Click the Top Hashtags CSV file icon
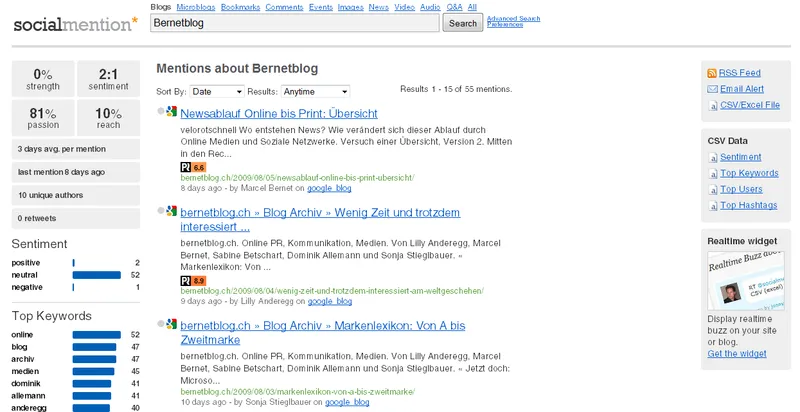This screenshot has width=800, height=412. 713,206
